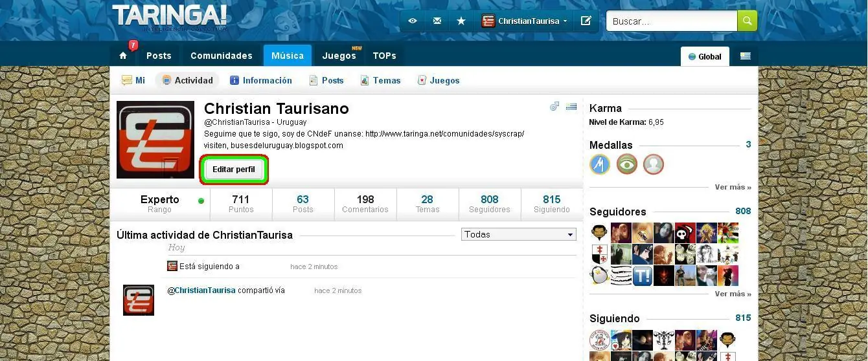Open the Posts section in navbar

tap(159, 56)
